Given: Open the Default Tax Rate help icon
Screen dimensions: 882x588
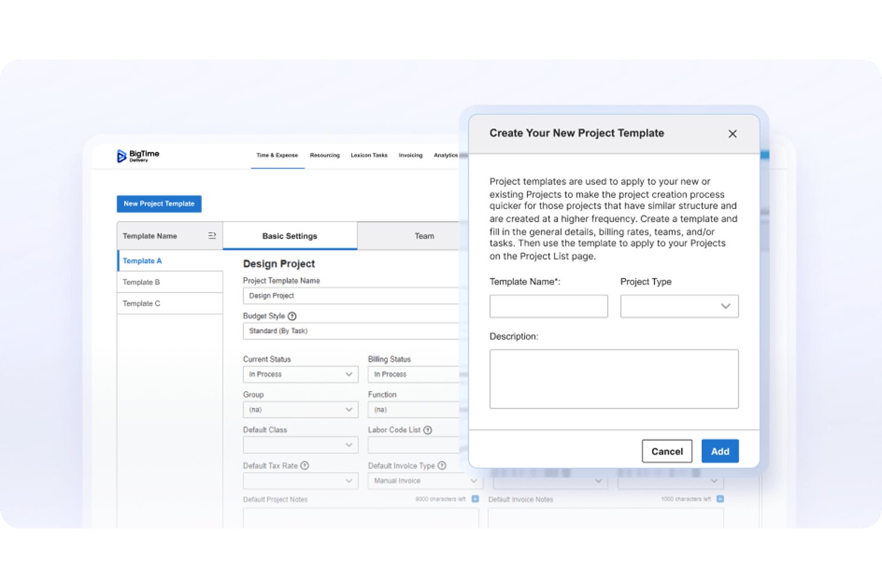Looking at the screenshot, I should (305, 466).
